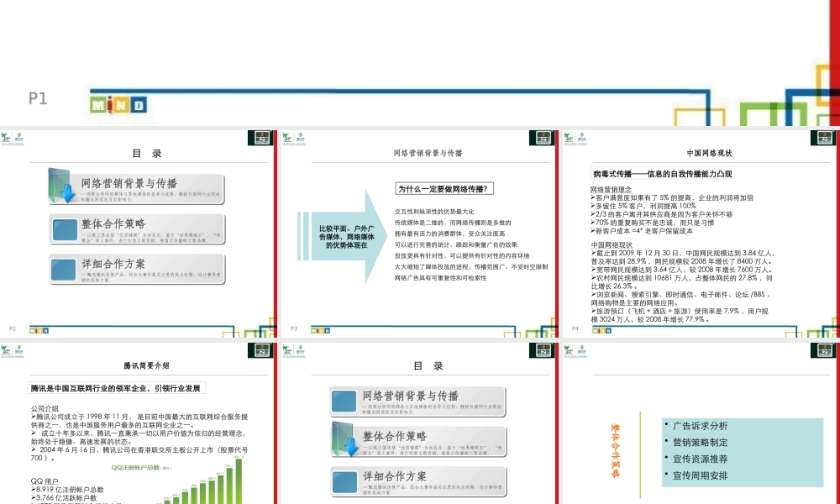
Task: Click the P4 page number label
Action: pos(575,328)
